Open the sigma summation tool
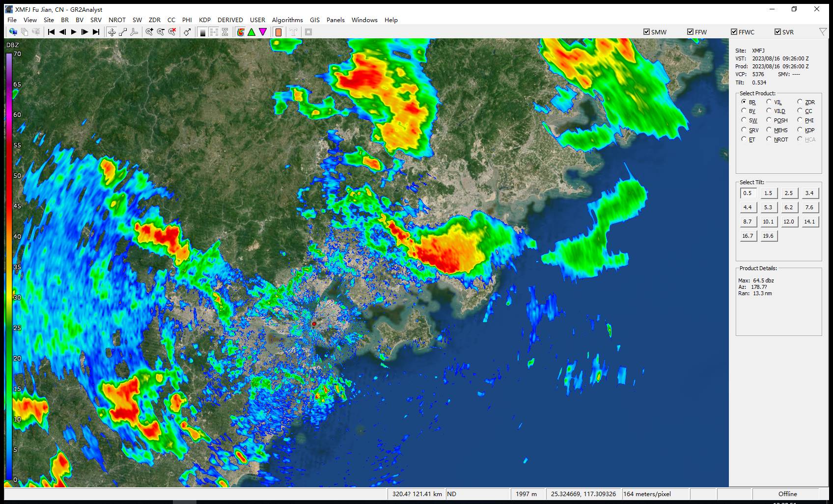The width and height of the screenshot is (833, 504). pyautogui.click(x=225, y=32)
